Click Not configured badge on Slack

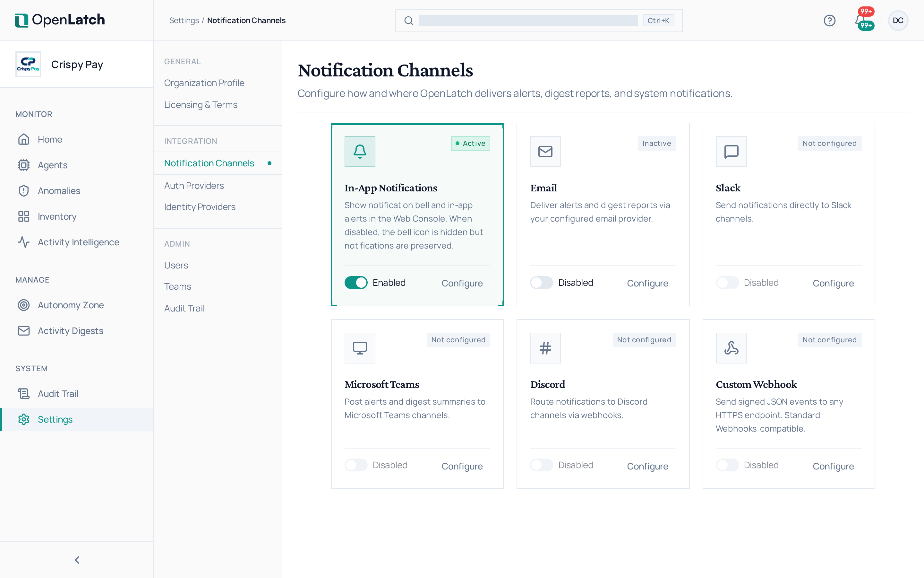point(829,143)
